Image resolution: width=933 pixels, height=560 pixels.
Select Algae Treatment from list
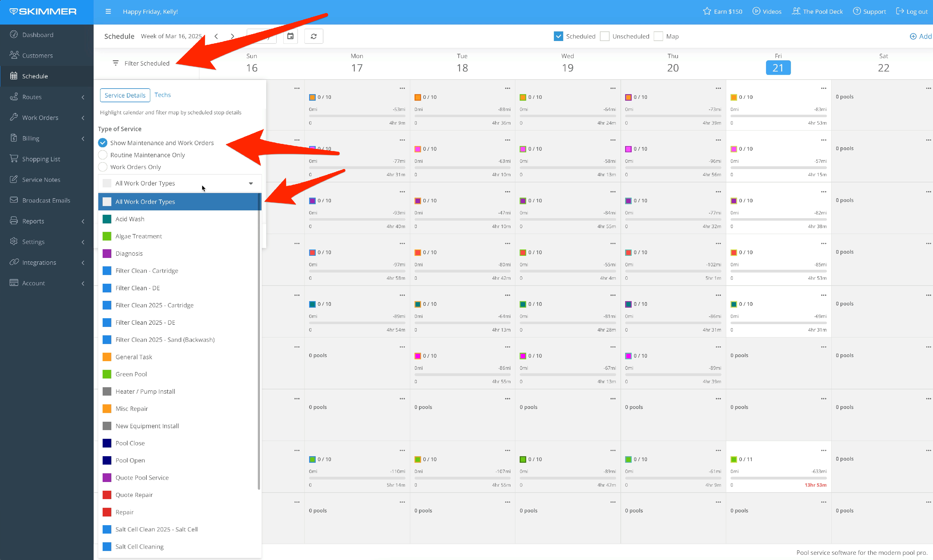click(x=139, y=236)
